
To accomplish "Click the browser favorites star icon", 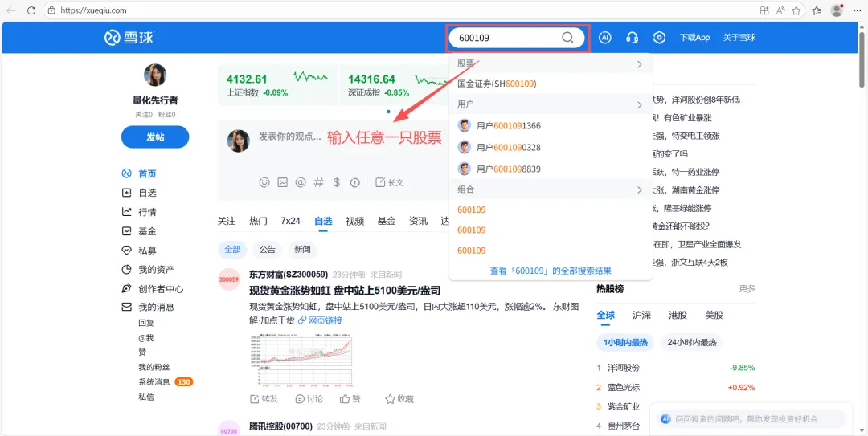I will coord(796,10).
